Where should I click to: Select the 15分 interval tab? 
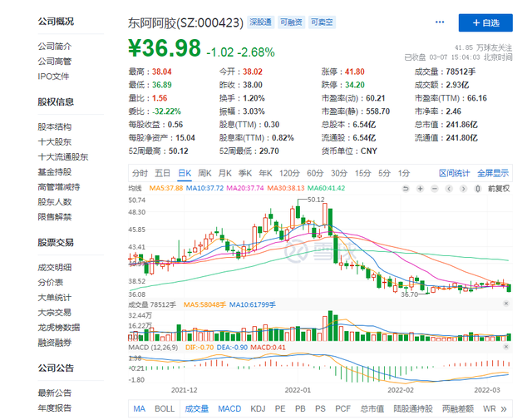(x=363, y=174)
